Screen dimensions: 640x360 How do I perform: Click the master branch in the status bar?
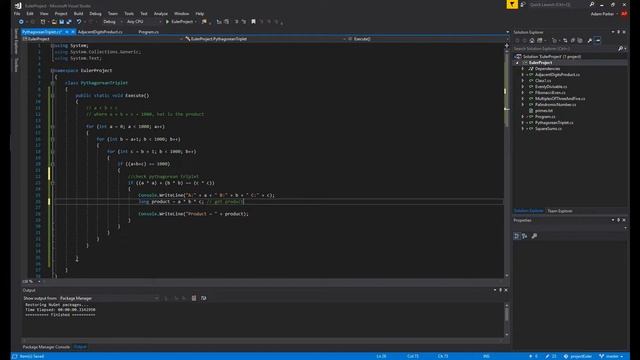coord(611,356)
